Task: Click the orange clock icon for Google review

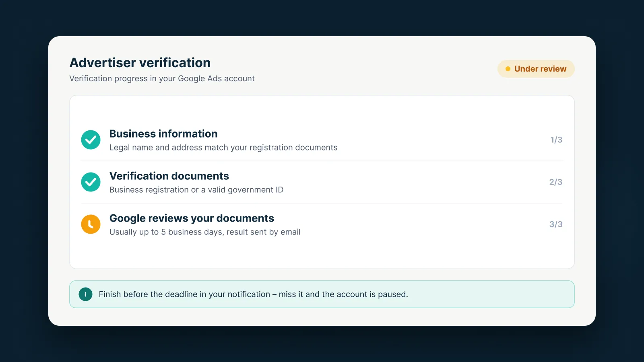Action: pyautogui.click(x=91, y=224)
